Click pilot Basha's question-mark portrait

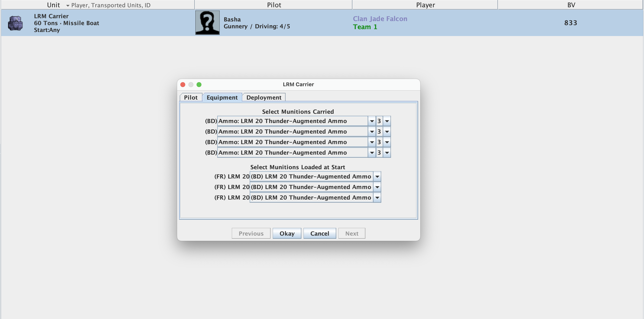click(207, 22)
